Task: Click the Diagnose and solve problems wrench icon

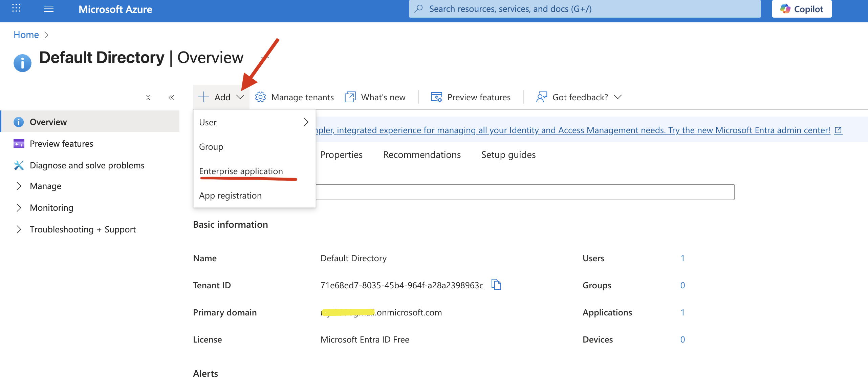Action: pos(19,165)
